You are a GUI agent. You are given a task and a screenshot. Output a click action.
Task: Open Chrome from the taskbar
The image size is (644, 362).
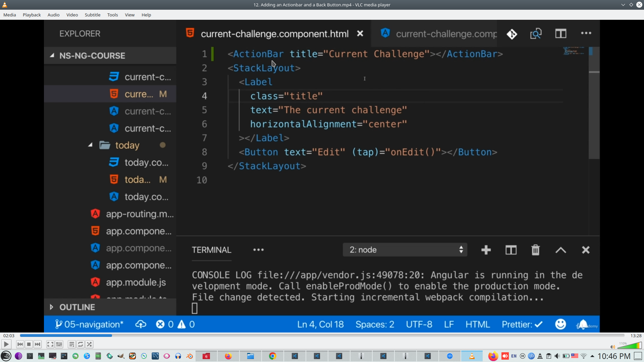(x=273, y=356)
